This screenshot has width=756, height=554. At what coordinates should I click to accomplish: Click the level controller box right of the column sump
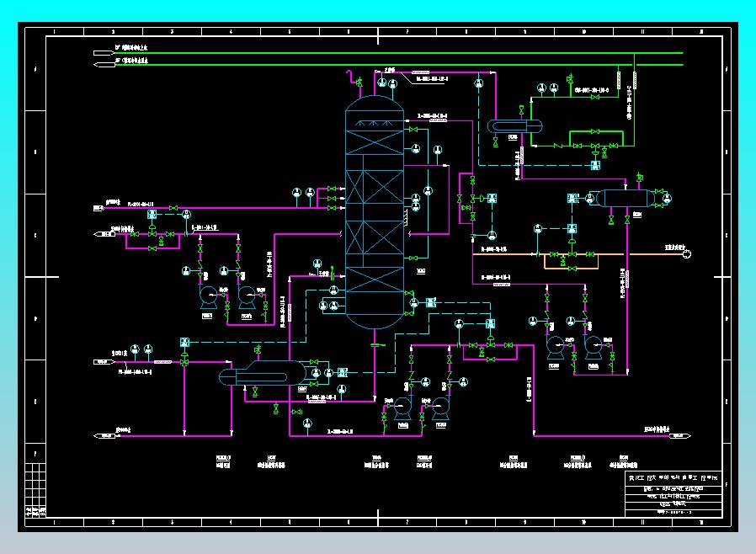point(430,303)
